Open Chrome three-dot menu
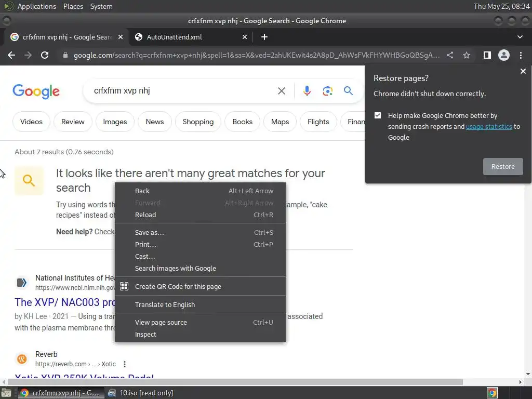The height and width of the screenshot is (399, 532). tap(521, 55)
